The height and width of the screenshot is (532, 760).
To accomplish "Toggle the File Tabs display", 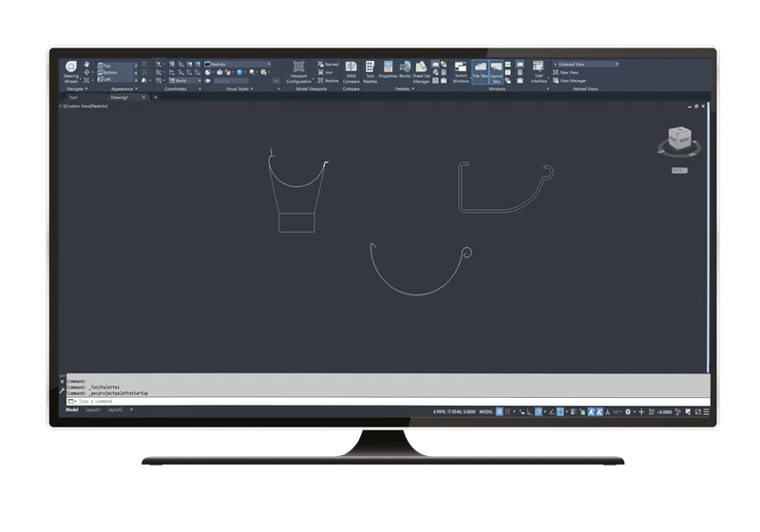I will [x=480, y=69].
